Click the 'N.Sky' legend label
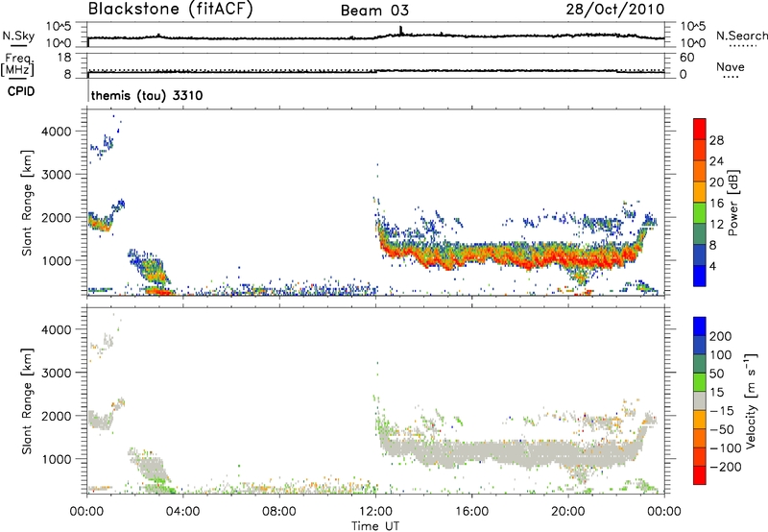Screen dimensions: 768x532 pyautogui.click(x=18, y=36)
